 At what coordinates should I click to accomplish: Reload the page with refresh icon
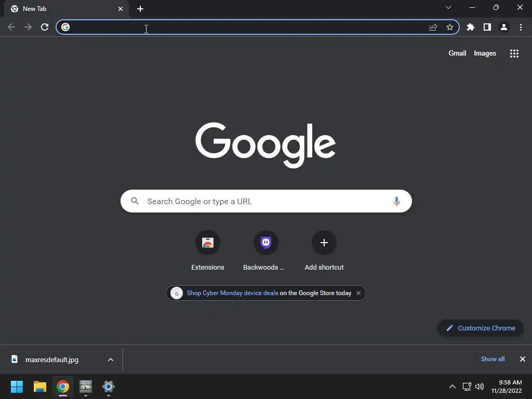[45, 27]
